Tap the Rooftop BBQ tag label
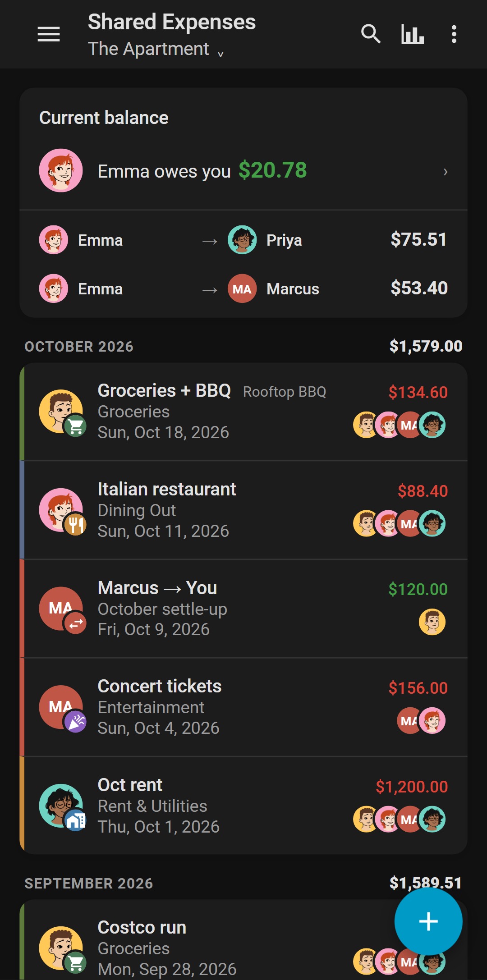The height and width of the screenshot is (980, 487). (x=285, y=392)
